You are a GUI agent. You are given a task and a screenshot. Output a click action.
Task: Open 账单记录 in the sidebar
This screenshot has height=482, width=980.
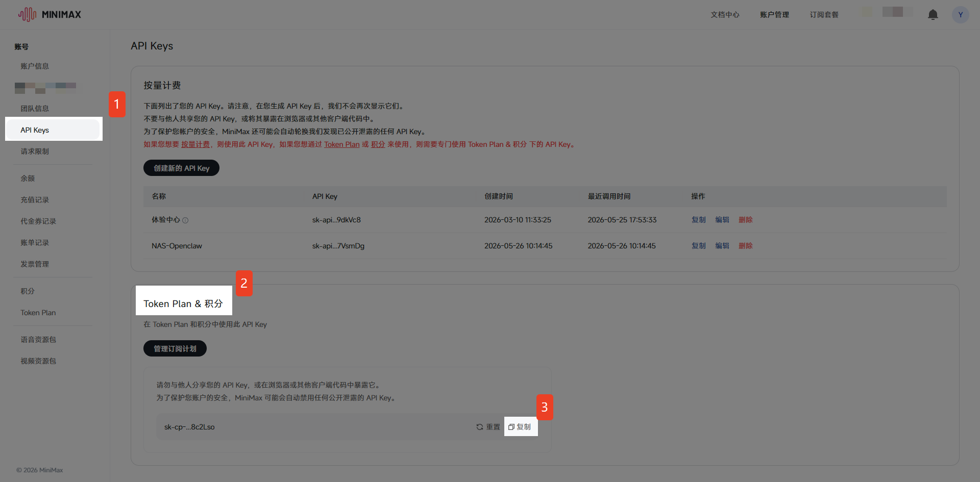point(35,243)
